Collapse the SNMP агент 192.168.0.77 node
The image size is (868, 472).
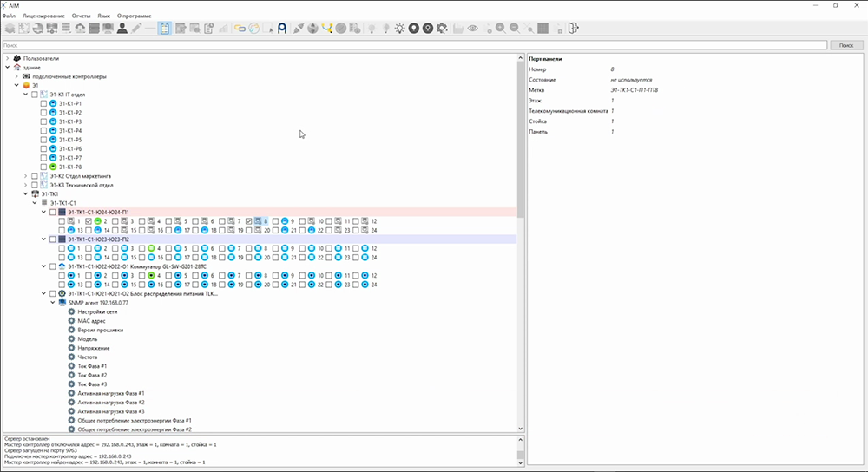[x=52, y=303]
